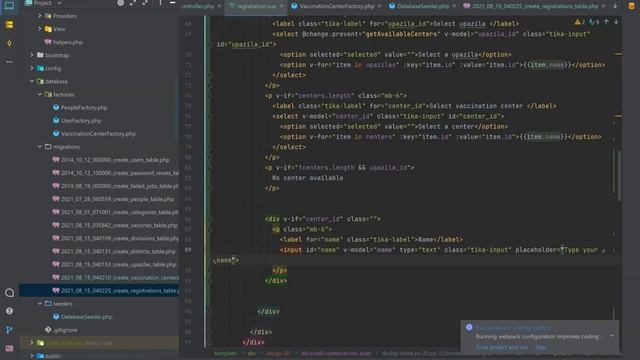640x360 pixels.
Task: Open the Commit tool window in left stripe
Action: pos(9,25)
